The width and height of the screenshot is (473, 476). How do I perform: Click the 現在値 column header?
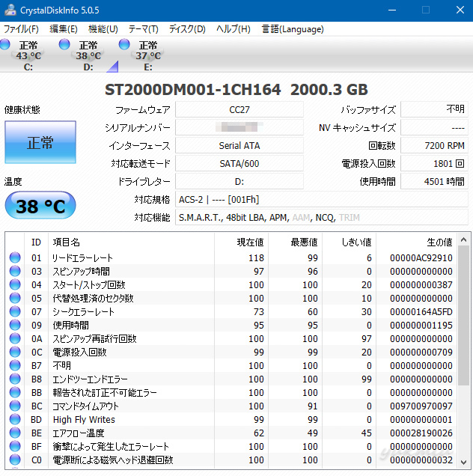[241, 242]
